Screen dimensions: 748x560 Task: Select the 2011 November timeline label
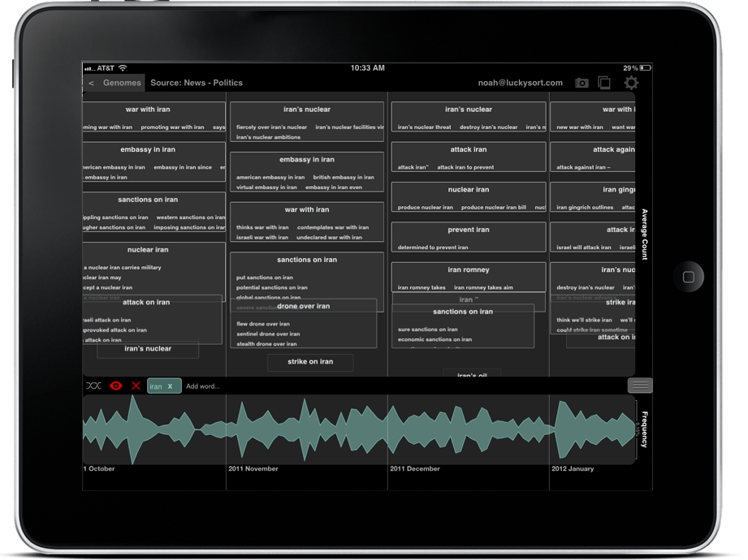coord(253,469)
